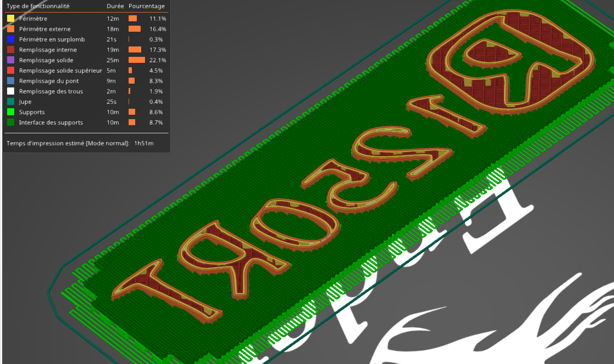The height and width of the screenshot is (364, 614).
Task: Click the purple Remplissage solide swatch
Action: click(x=10, y=60)
